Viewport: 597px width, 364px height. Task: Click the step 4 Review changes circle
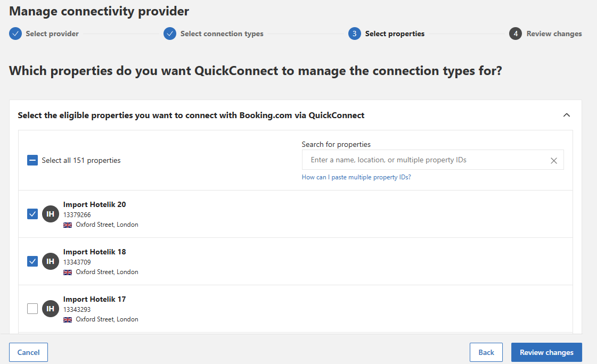pos(515,34)
